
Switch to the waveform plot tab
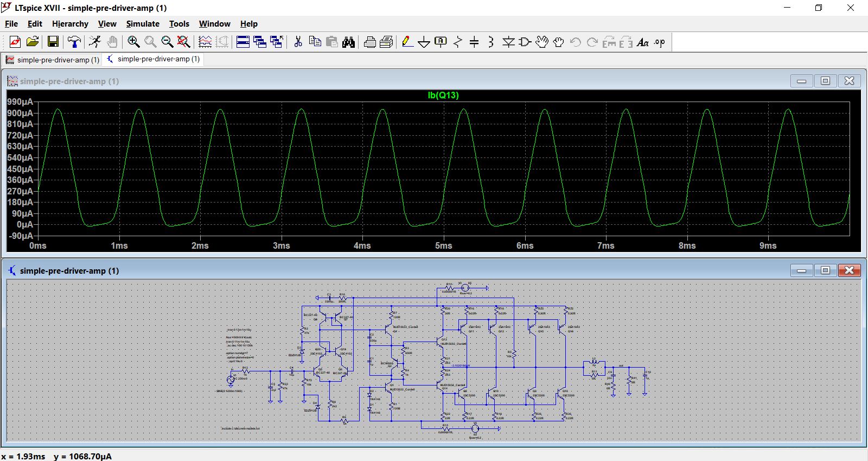coord(53,60)
